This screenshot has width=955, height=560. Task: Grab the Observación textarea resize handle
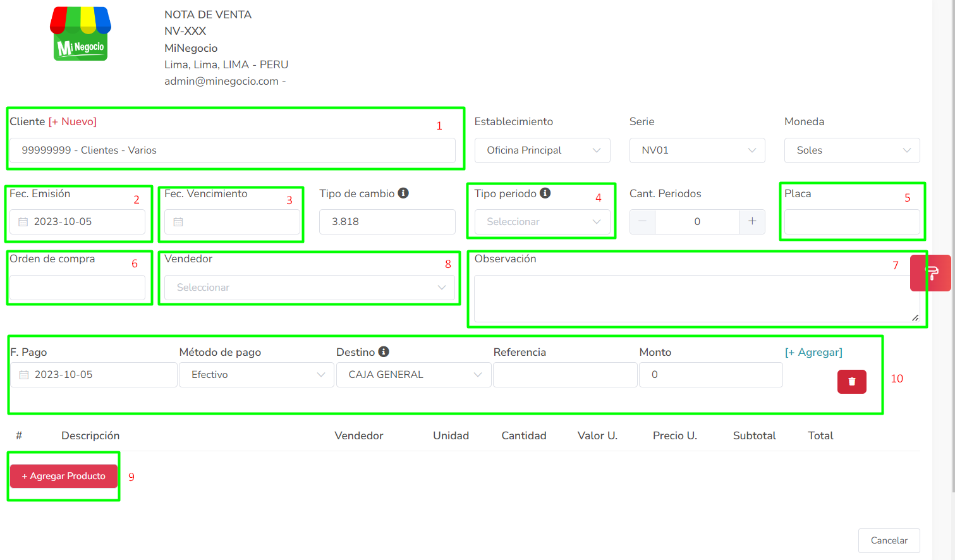[x=915, y=318]
